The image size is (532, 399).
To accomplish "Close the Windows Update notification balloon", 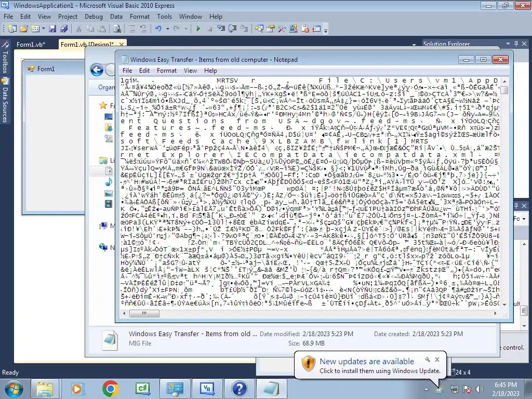I will [437, 360].
